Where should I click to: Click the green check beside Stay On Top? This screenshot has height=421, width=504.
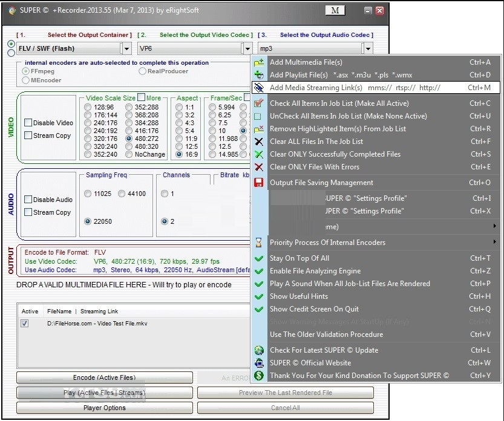tap(259, 258)
